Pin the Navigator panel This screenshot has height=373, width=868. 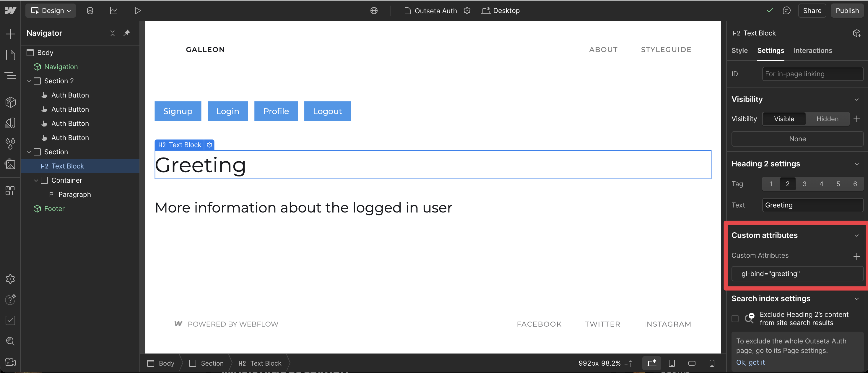127,33
